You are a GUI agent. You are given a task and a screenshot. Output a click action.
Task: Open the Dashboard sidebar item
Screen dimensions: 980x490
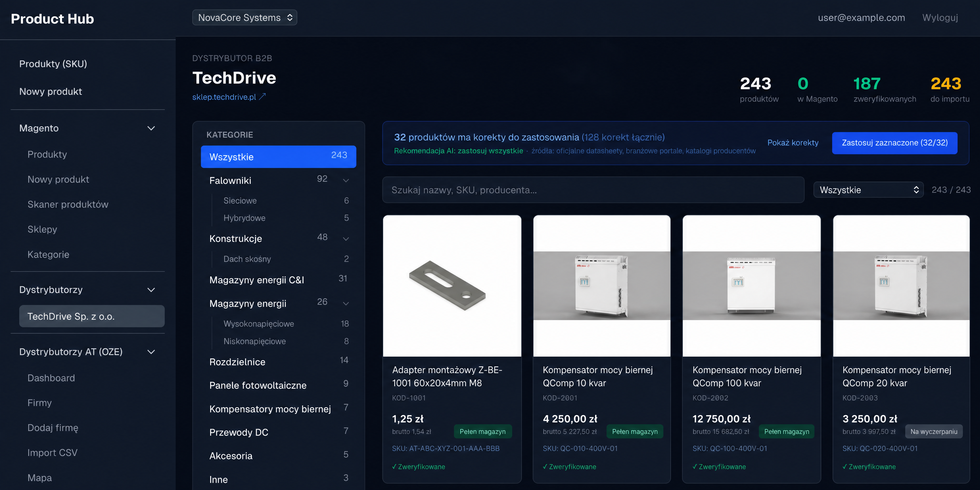(52, 378)
